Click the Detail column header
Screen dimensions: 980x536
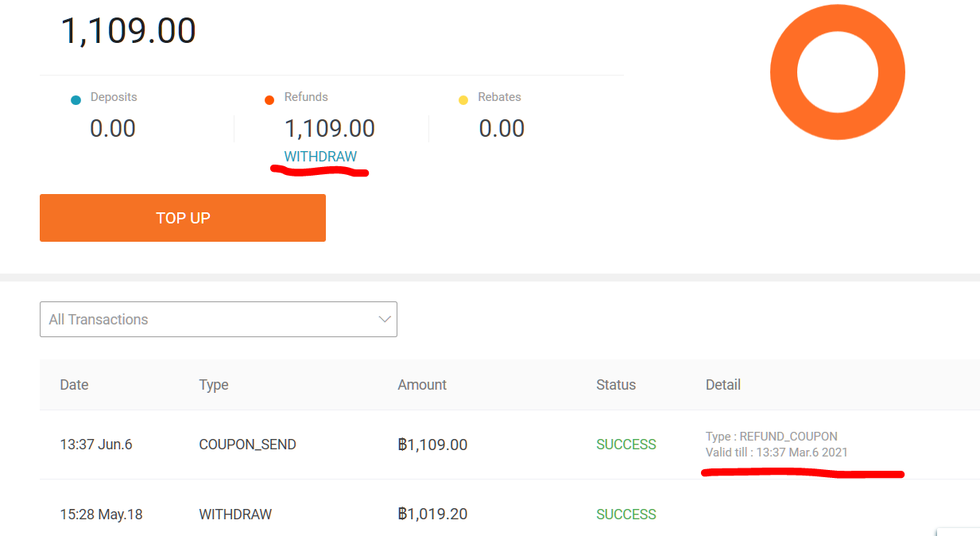(722, 385)
